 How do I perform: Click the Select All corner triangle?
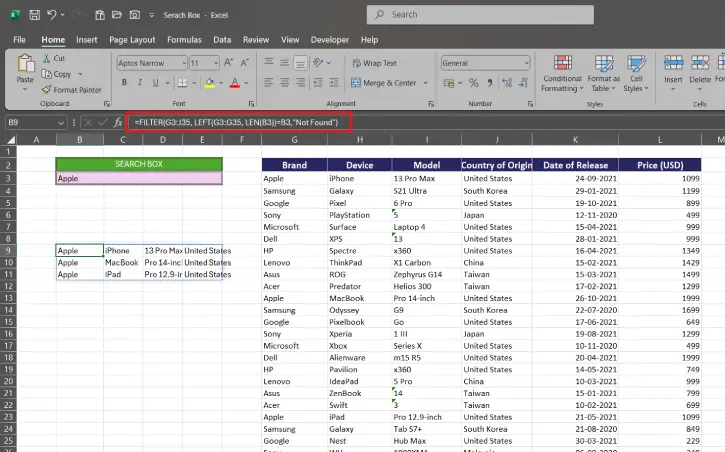pos(10,140)
